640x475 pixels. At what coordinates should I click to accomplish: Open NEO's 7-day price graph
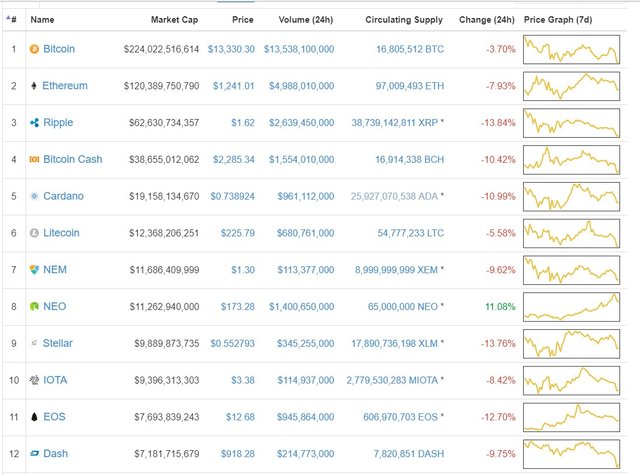click(571, 307)
